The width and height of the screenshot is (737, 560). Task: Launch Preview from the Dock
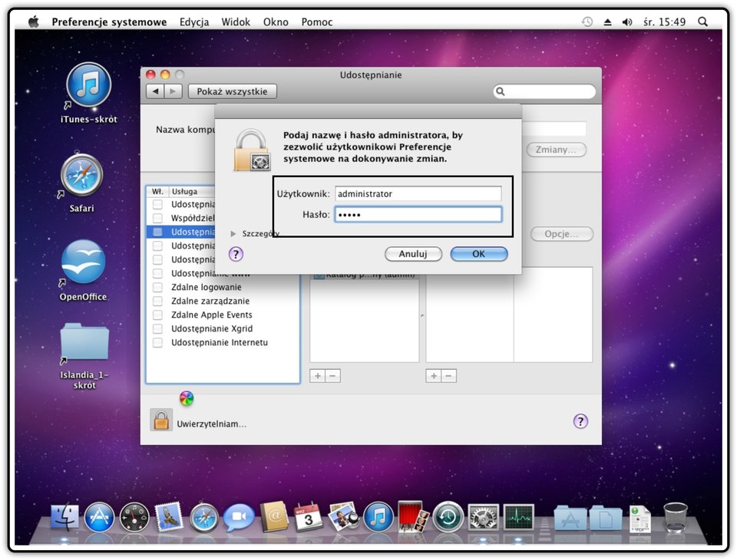[x=344, y=517]
